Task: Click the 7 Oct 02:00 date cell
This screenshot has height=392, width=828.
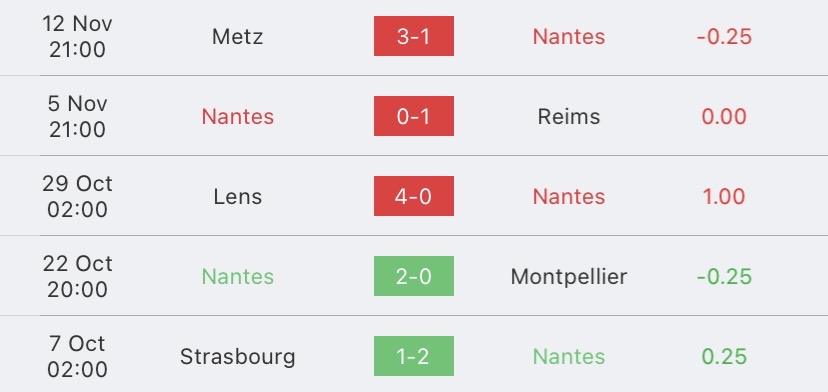Action: pyautogui.click(x=78, y=357)
